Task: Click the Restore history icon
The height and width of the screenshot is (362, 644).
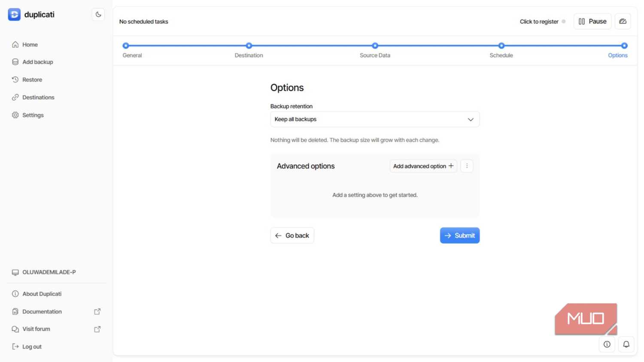Action: [x=15, y=80]
